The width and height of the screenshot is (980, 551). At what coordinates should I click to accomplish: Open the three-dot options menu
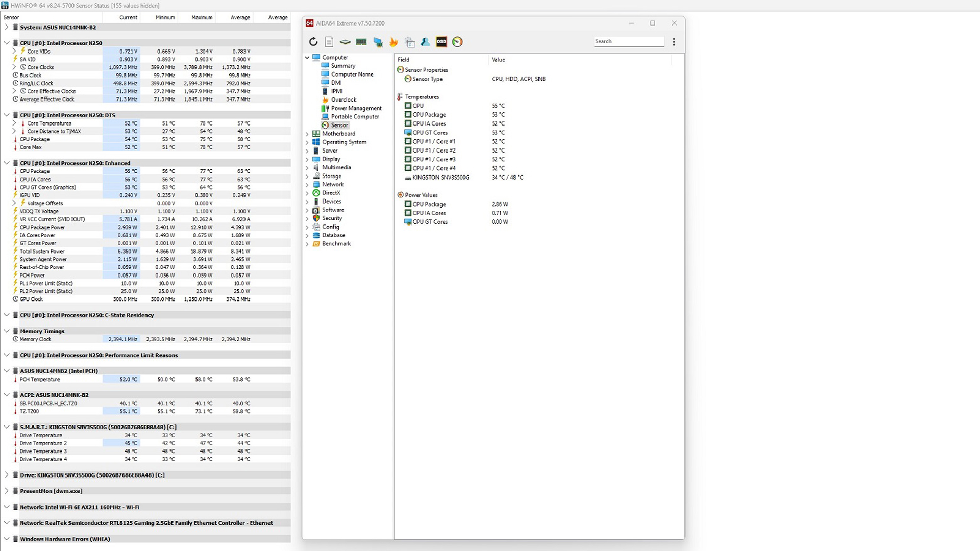pos(674,42)
